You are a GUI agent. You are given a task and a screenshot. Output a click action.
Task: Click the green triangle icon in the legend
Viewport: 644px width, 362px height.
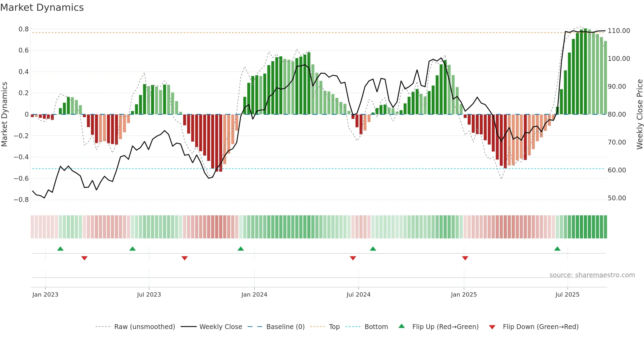pos(402,326)
